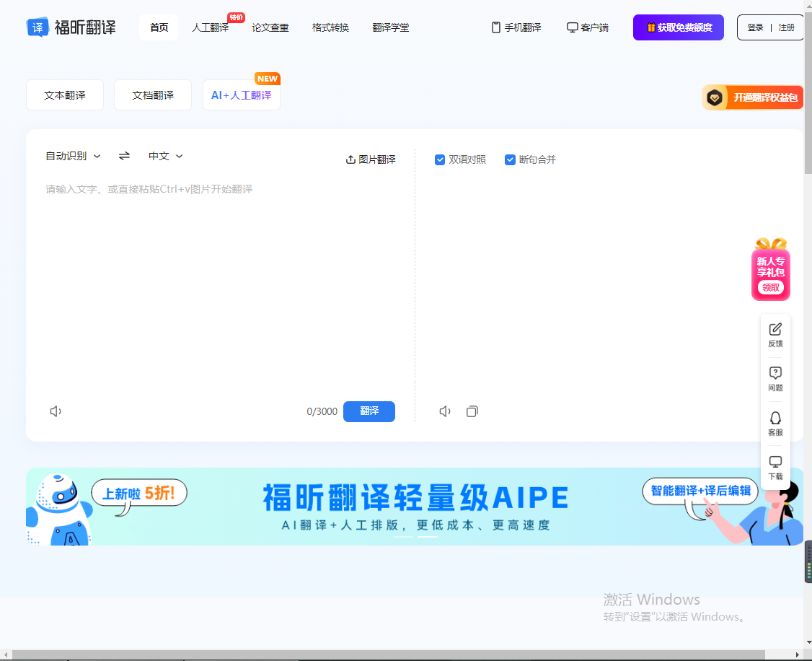Open the 论文查重 nav item

pyautogui.click(x=270, y=27)
